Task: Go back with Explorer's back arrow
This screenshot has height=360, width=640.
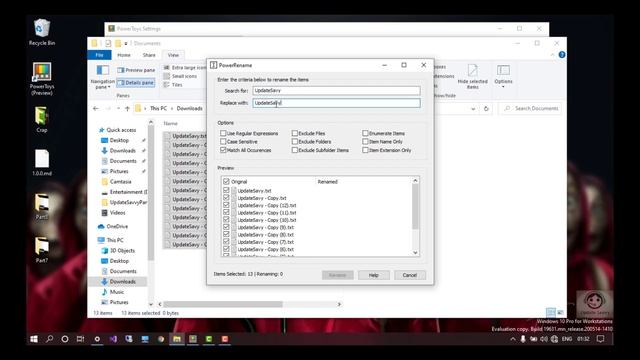Action: (x=96, y=109)
